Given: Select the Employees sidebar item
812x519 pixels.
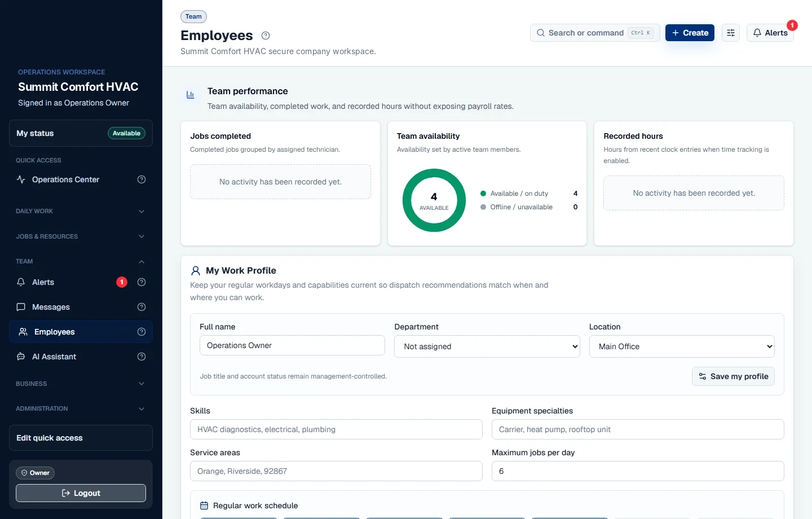Looking at the screenshot, I should point(81,332).
